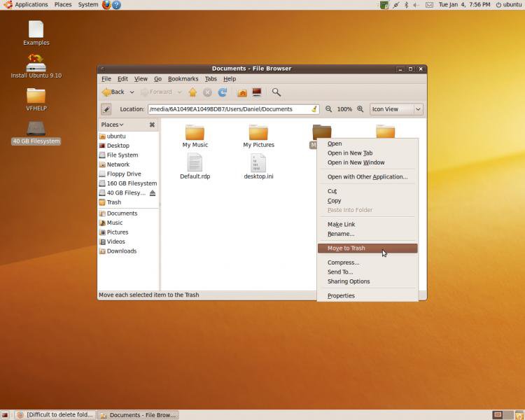Choose Open in New Window
The height and width of the screenshot is (420, 525).
tap(367, 162)
